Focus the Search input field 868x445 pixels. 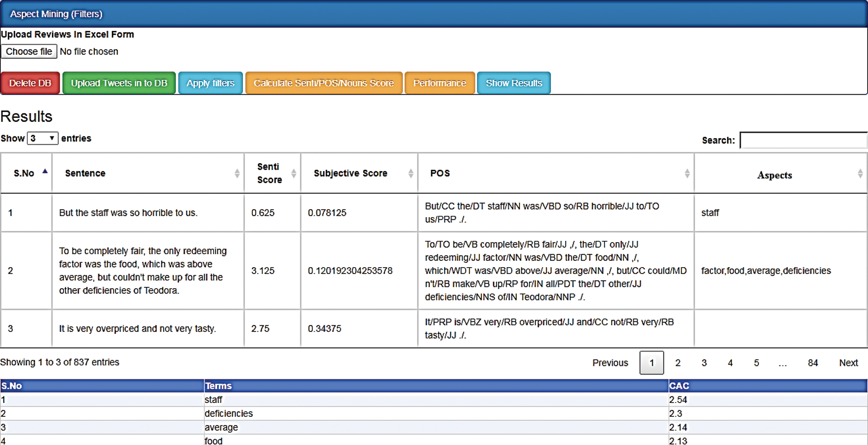[803, 140]
